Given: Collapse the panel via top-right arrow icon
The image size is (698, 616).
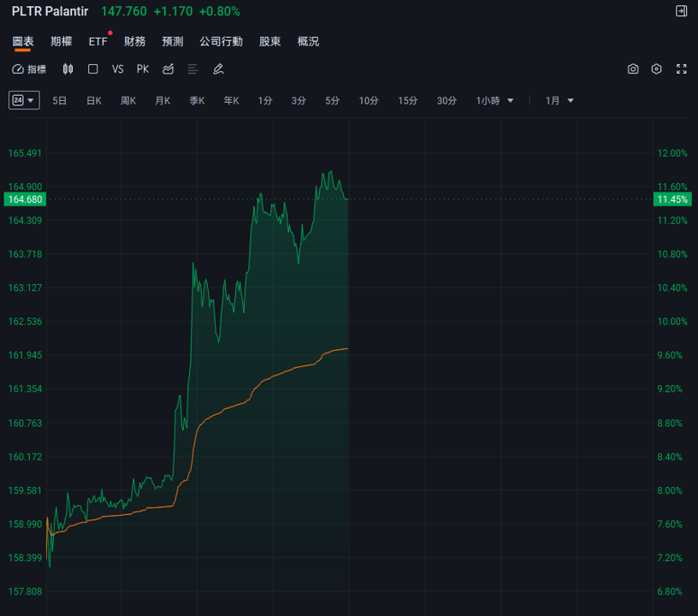Looking at the screenshot, I should pos(682,11).
